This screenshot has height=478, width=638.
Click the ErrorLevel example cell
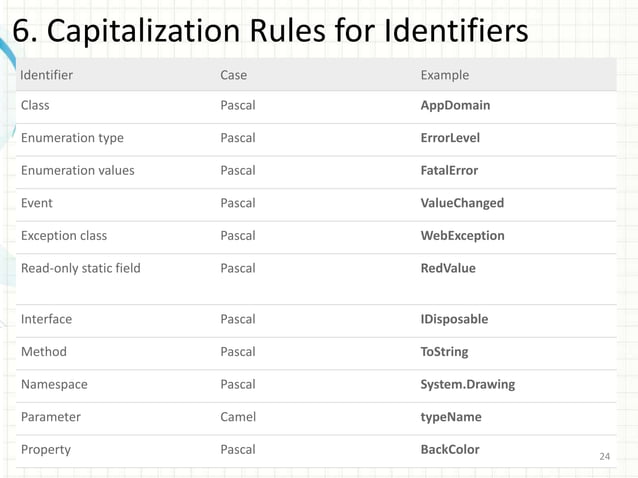pos(450,138)
